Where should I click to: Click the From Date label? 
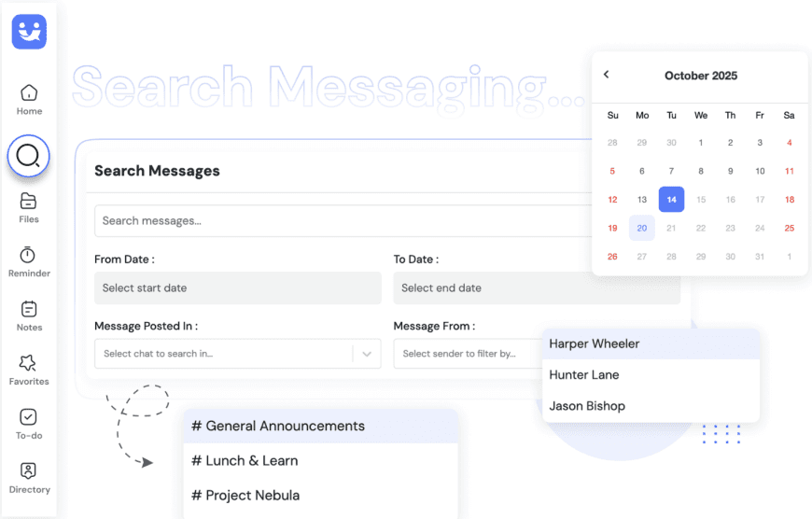tap(124, 259)
